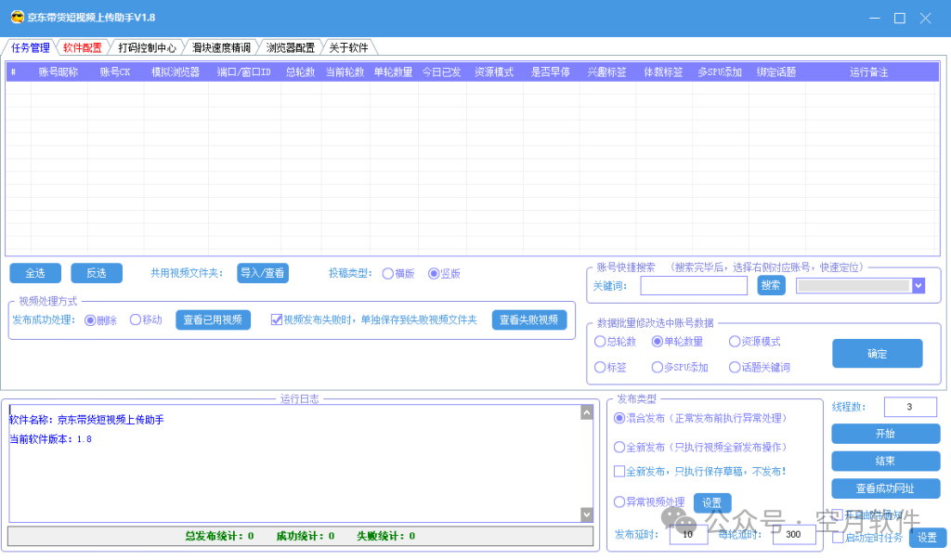The image size is (951, 560).
Task: Click the 今日已发 column header
Action: [441, 72]
